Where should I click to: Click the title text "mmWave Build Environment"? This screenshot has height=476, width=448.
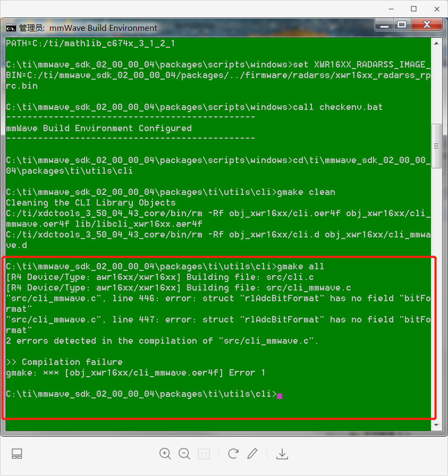tap(103, 28)
